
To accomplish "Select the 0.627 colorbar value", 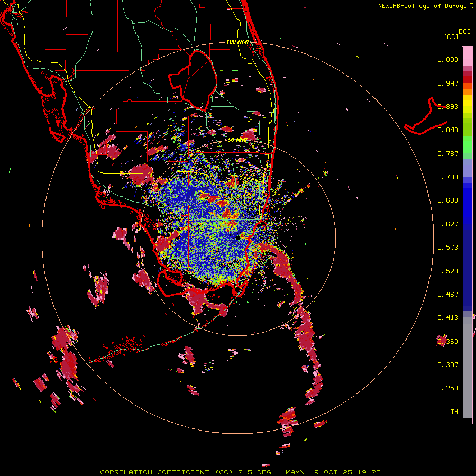I will click(448, 224).
